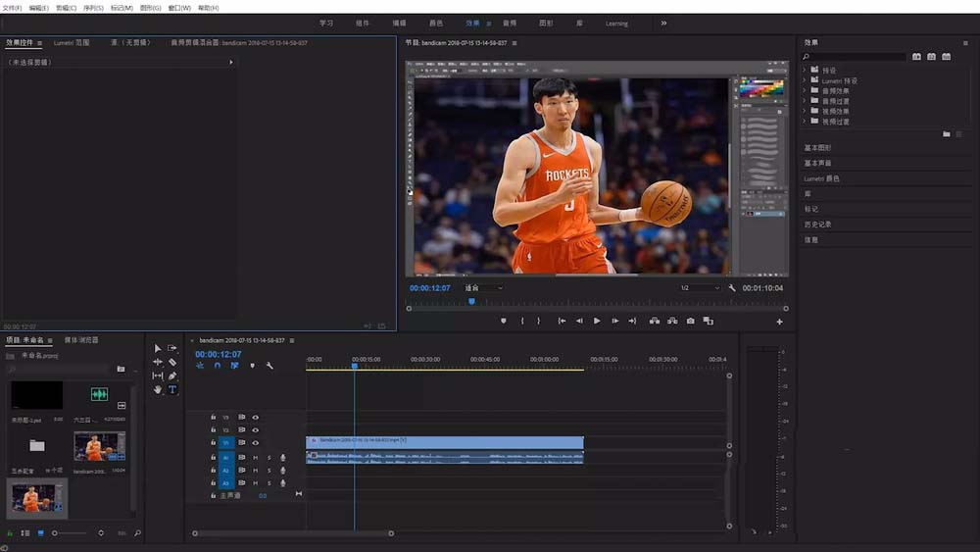Image resolution: width=980 pixels, height=552 pixels.
Task: Toggle V1 track eye visibility
Action: point(256,442)
